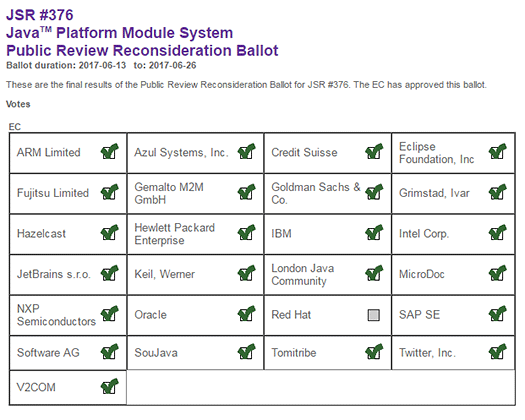The image size is (525, 420).
Task: Click the Votes section label
Action: (x=18, y=104)
